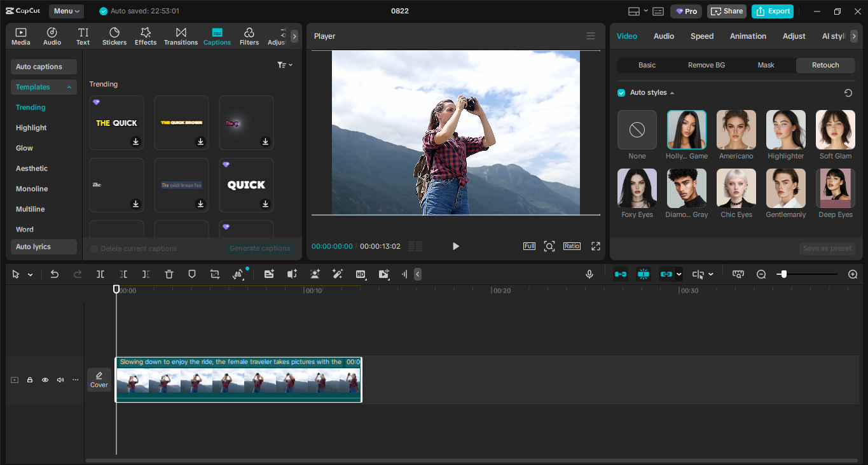Open the caption filter dropdown
This screenshot has height=465, width=868.
pos(284,64)
